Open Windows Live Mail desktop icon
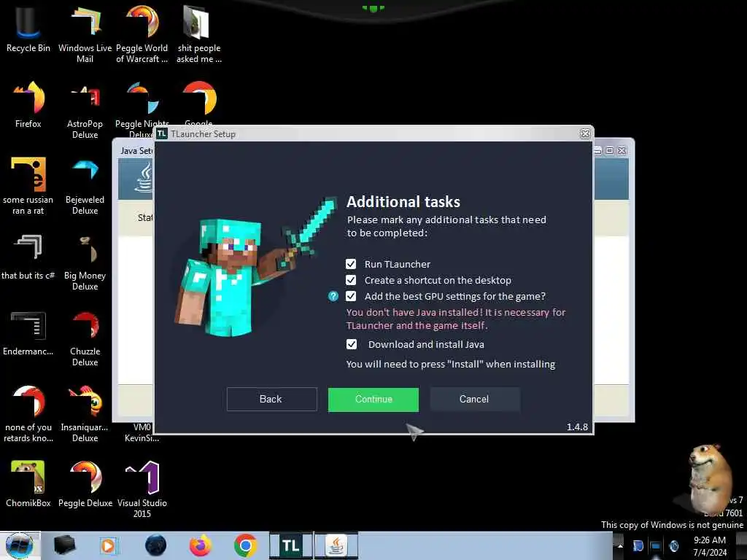Image resolution: width=747 pixels, height=560 pixels. click(85, 34)
